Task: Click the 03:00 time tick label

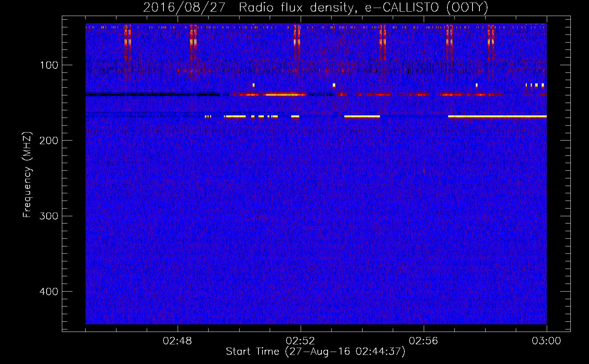Action: coord(546,341)
